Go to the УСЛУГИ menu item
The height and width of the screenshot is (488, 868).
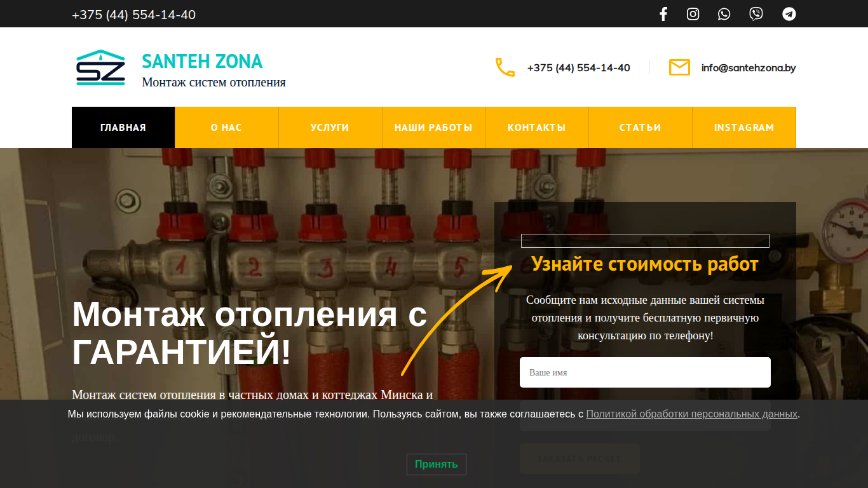(330, 127)
